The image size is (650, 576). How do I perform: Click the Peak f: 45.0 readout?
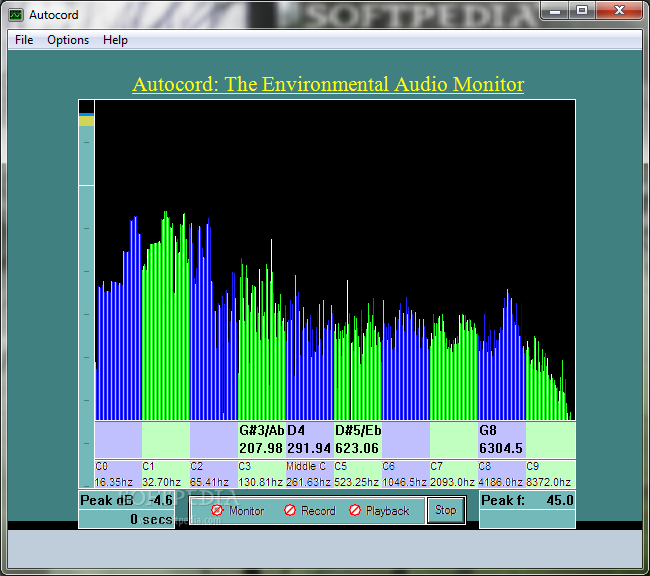click(x=527, y=500)
